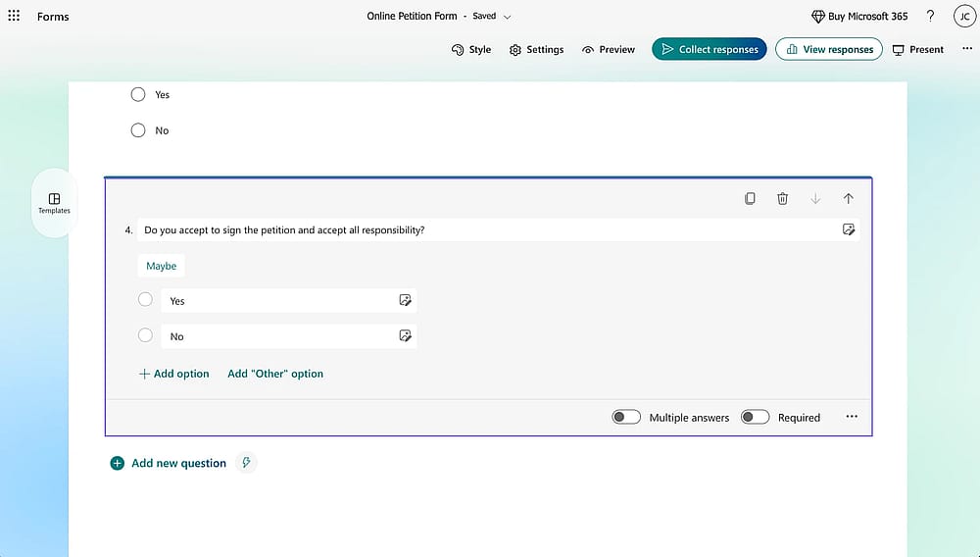Delete question 4 with the trash icon
This screenshot has height=557, width=980.
pyautogui.click(x=782, y=198)
